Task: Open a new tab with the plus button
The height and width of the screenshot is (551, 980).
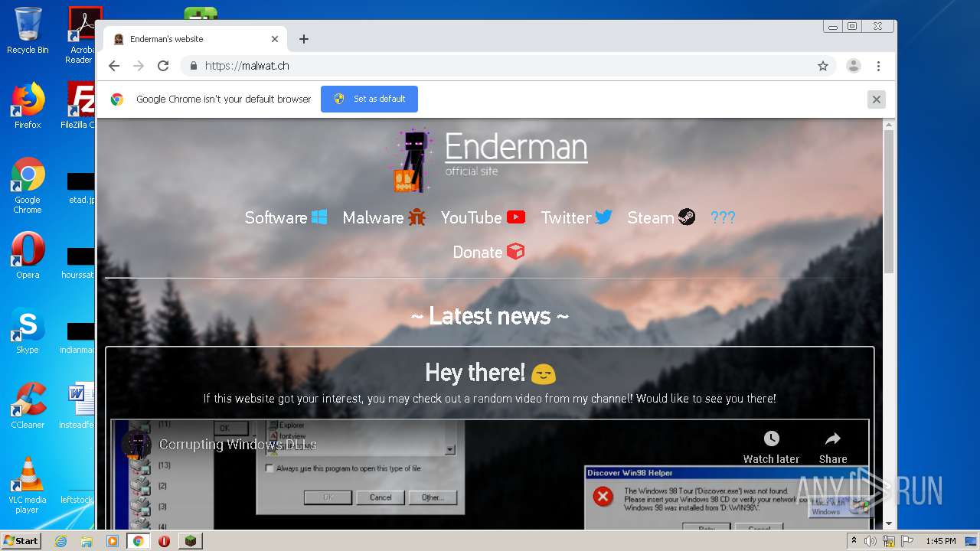Action: pyautogui.click(x=304, y=39)
